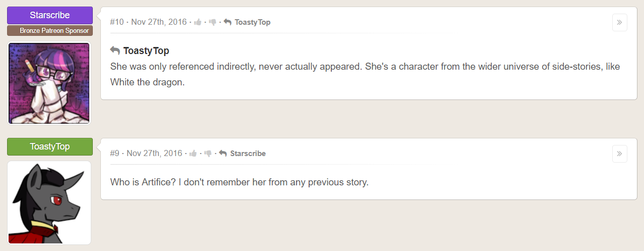Like comment #10 with thumbs up

pyautogui.click(x=198, y=22)
